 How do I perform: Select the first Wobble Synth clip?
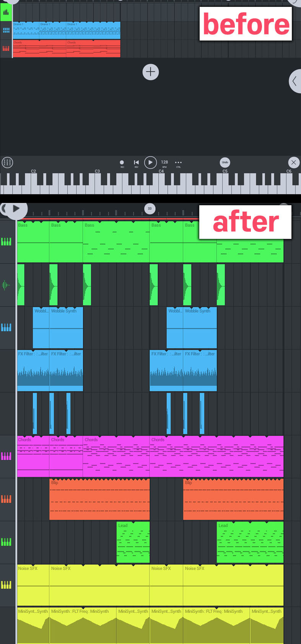[x=41, y=328]
